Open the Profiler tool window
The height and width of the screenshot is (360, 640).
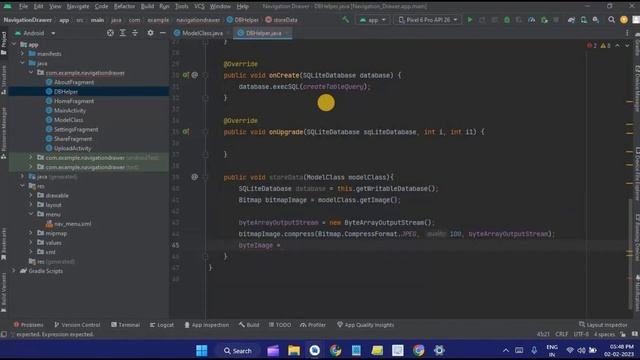click(x=313, y=325)
